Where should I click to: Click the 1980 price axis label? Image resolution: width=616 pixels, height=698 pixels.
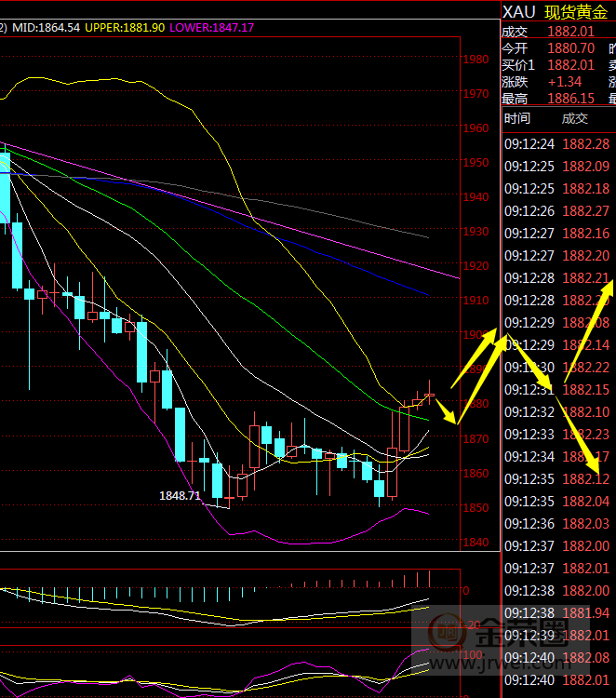point(475,60)
